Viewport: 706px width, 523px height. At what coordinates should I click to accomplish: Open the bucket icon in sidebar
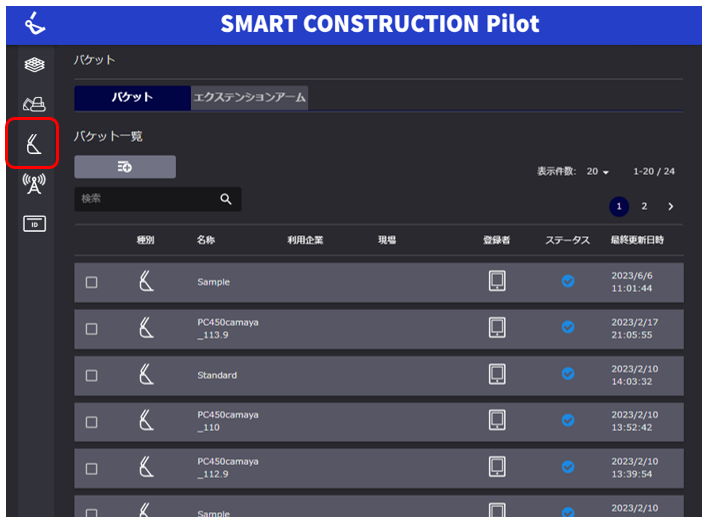(x=34, y=144)
